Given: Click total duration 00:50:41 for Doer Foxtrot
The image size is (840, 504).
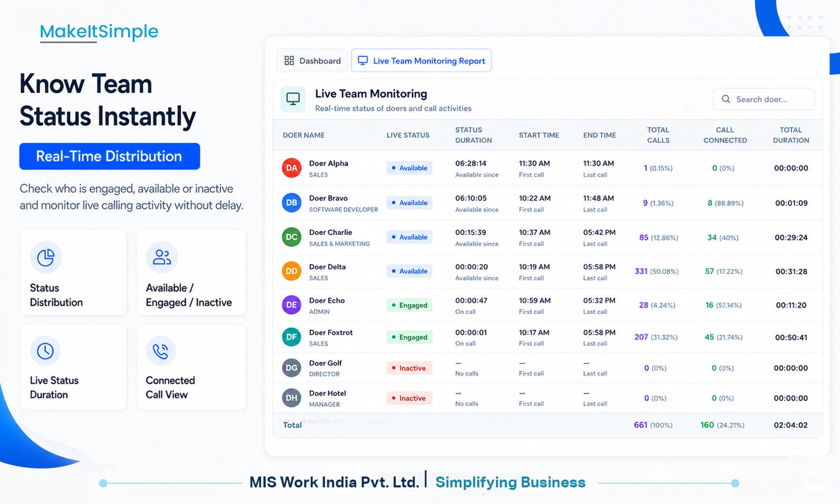Looking at the screenshot, I should 791,337.
